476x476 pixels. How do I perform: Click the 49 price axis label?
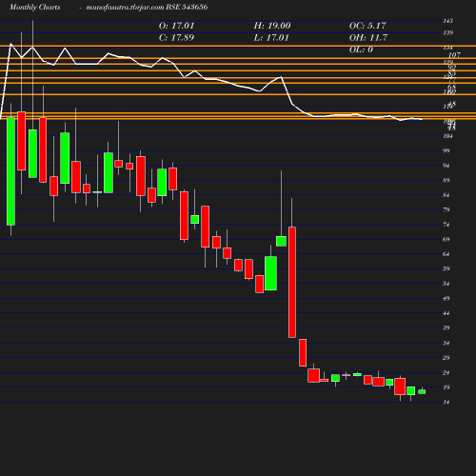tap(446, 299)
